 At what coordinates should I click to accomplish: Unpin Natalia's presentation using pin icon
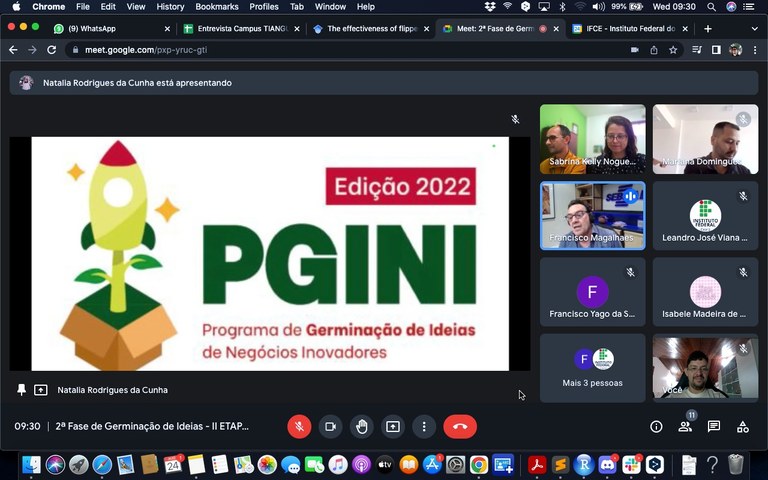(x=21, y=390)
